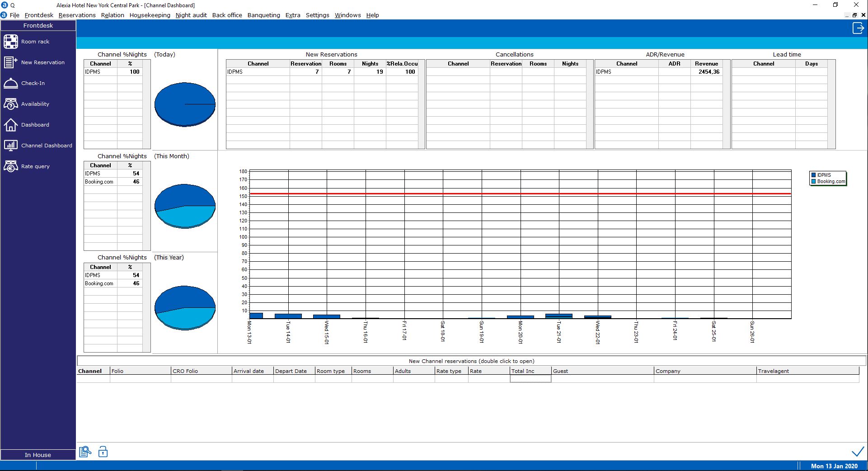Click the ADR column header
This screenshot has width=868, height=471.
[x=674, y=64]
